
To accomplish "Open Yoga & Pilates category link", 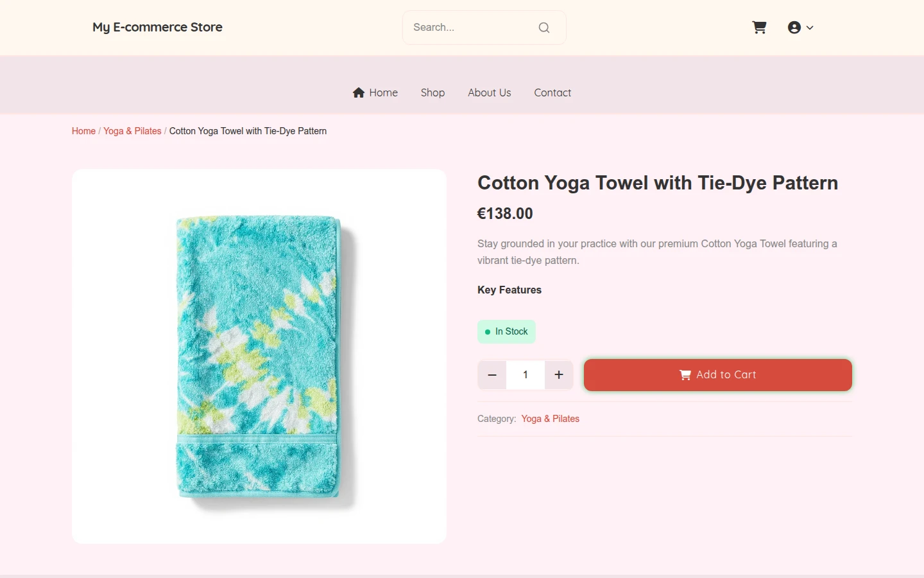I will (550, 419).
